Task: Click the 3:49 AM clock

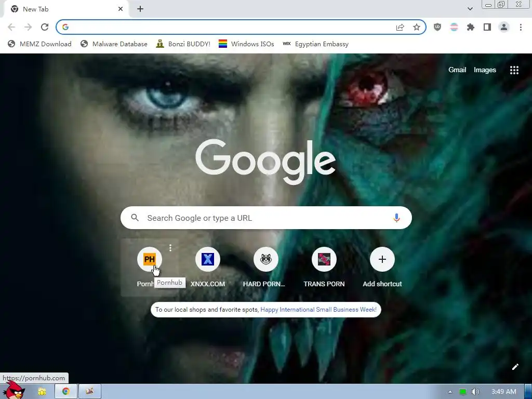Action: (504, 392)
